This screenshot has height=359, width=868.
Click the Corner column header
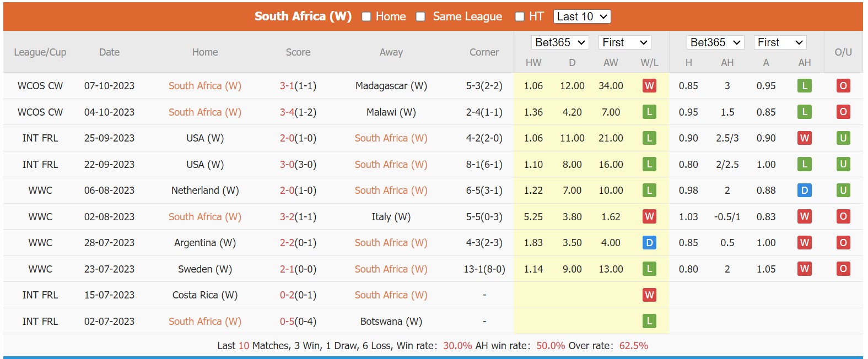[x=484, y=52]
